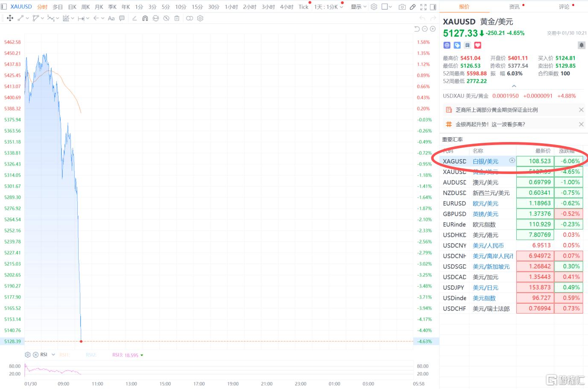Select the polygon shape drawing tool
Image resolution: width=588 pixels, height=389 pixels.
click(36, 18)
